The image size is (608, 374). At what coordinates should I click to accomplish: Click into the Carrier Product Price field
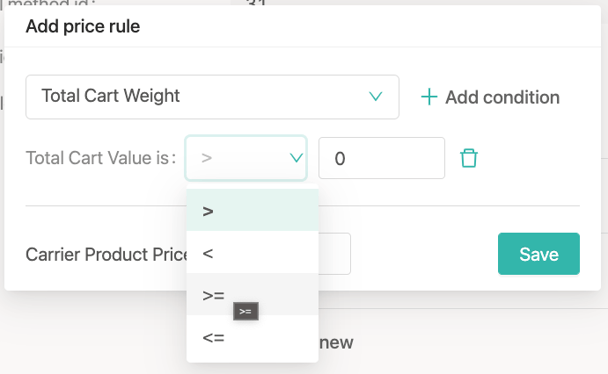[x=335, y=254]
